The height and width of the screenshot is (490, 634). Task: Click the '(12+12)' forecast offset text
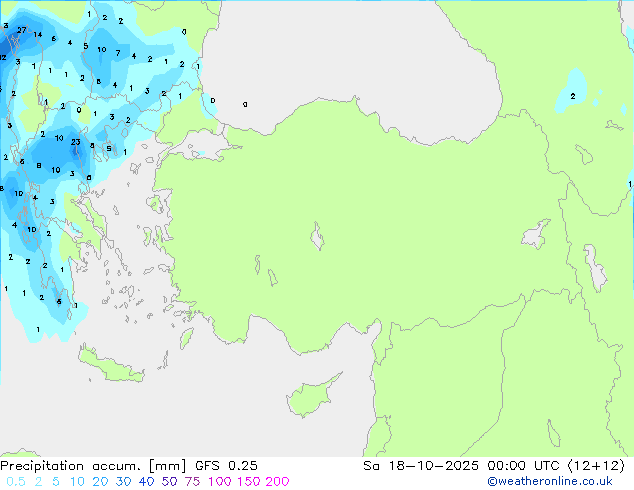[596, 466]
